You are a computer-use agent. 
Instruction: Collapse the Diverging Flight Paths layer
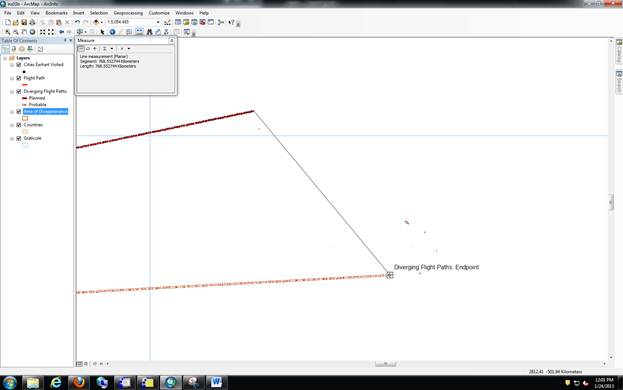(12, 92)
